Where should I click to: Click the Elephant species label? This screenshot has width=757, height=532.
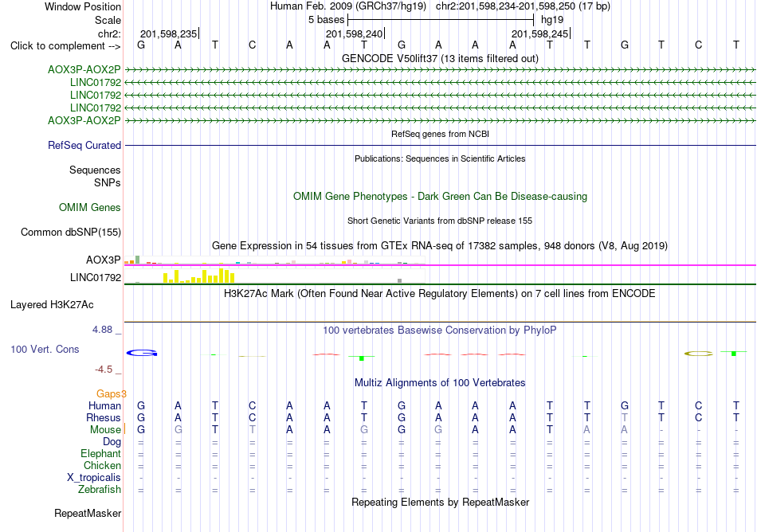(100, 454)
